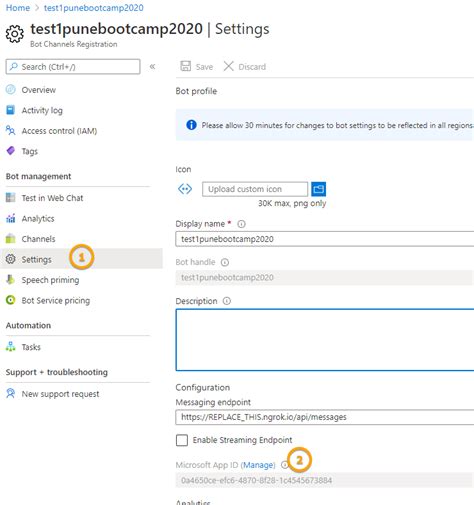Click the Discard X icon
474x505 pixels.
click(x=229, y=66)
